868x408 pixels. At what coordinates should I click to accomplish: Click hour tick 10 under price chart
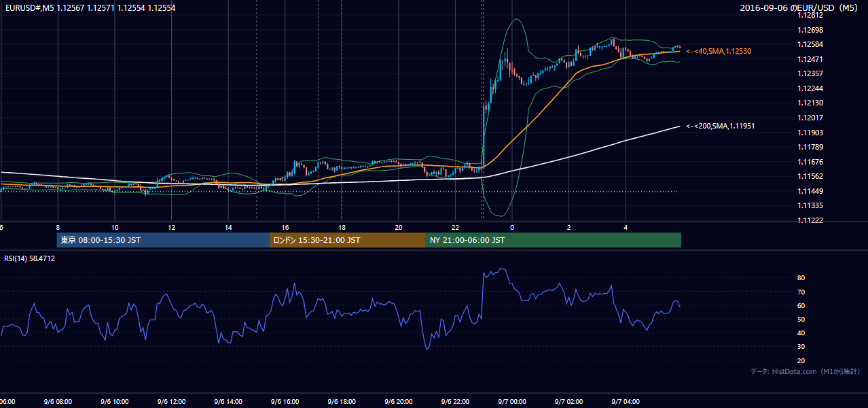click(115, 227)
